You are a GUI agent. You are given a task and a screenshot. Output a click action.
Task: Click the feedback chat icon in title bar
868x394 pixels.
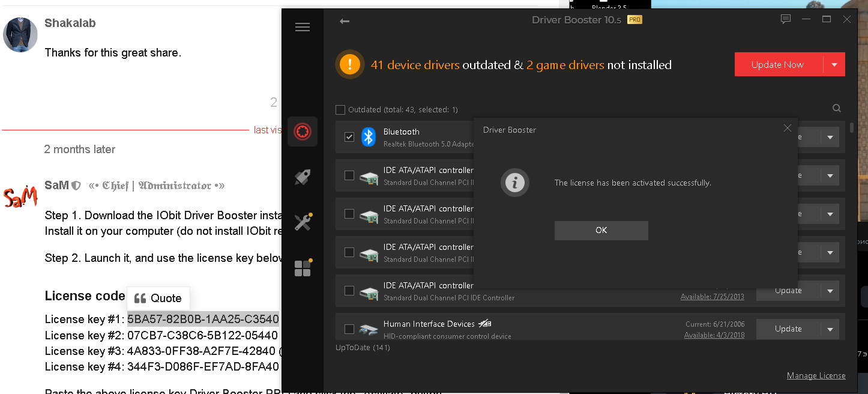click(785, 20)
